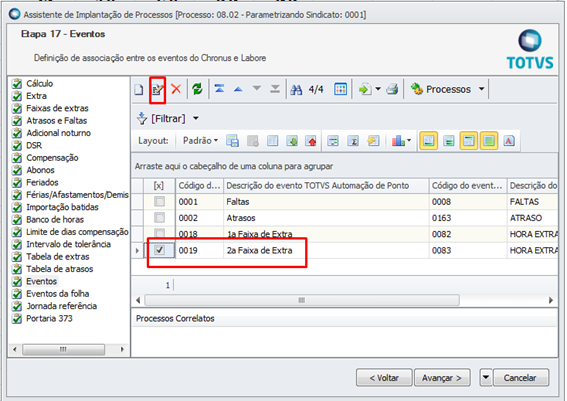Click the edit record pencil icon
567x401 pixels.
(x=157, y=89)
